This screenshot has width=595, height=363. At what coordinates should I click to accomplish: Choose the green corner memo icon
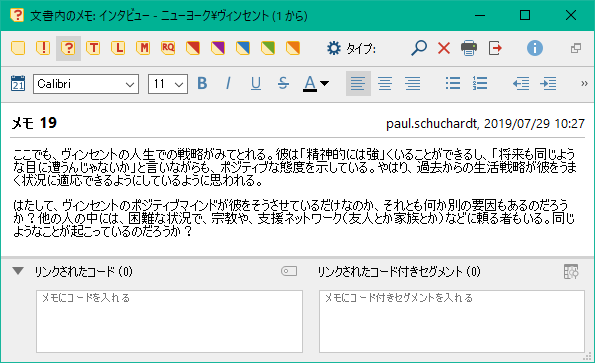pyautogui.click(x=268, y=48)
